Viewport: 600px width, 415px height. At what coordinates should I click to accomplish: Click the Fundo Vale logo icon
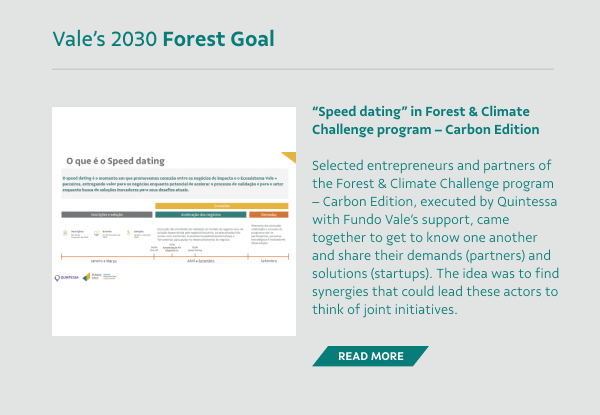[x=87, y=277]
